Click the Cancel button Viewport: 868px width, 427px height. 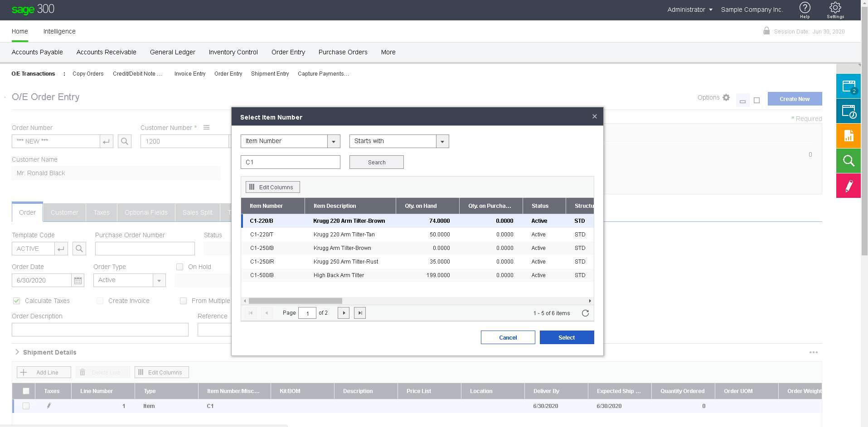508,337
